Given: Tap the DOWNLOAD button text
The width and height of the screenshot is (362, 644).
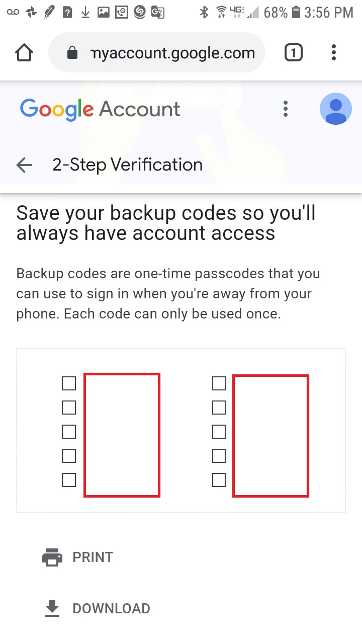Looking at the screenshot, I should 111,608.
